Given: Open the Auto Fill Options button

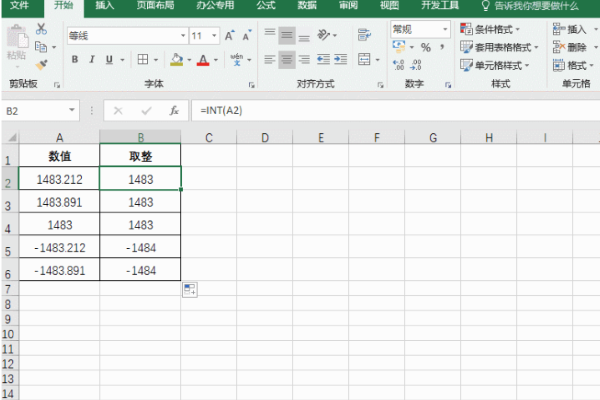Looking at the screenshot, I should point(190,290).
